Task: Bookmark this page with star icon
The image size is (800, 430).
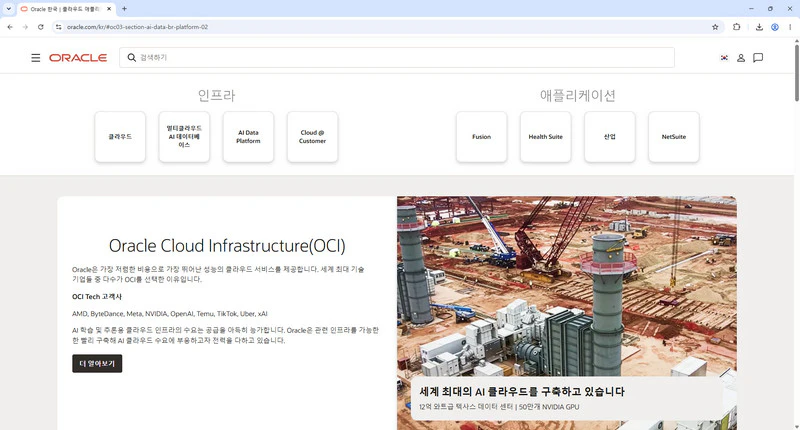Action: click(x=715, y=27)
